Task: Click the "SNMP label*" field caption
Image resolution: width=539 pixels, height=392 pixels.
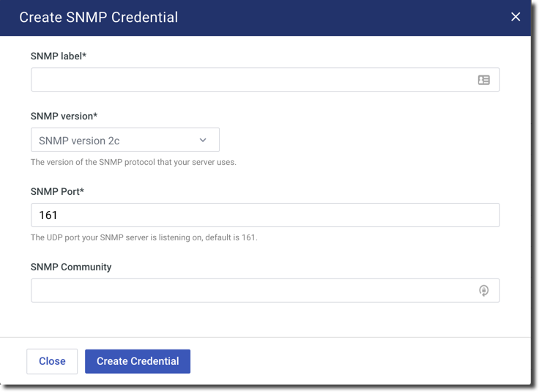Action: click(59, 56)
